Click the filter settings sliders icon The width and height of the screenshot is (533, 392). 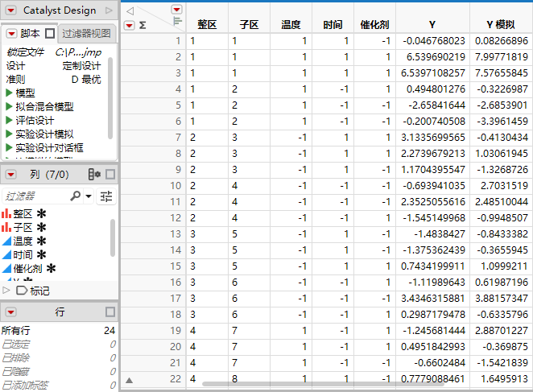(x=106, y=196)
